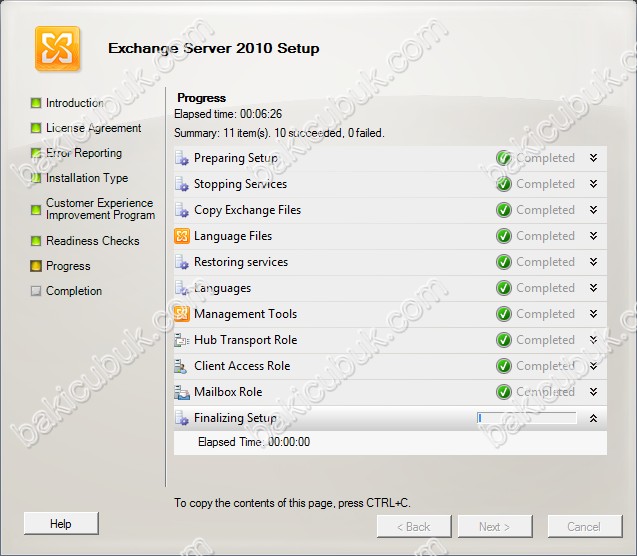Select the Introduction wizard step

[75, 103]
